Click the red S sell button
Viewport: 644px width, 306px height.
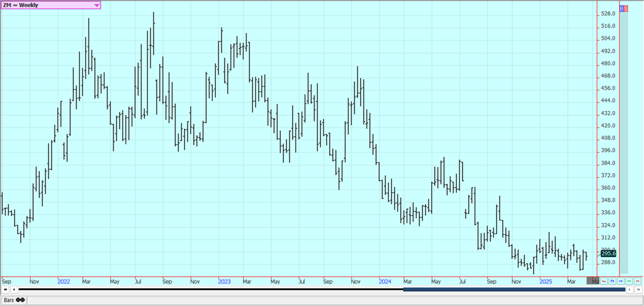pyautogui.click(x=626, y=8)
